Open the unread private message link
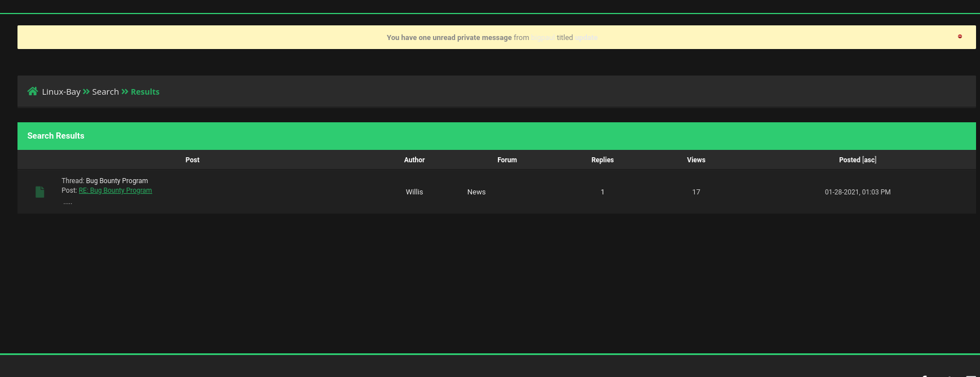 pos(449,38)
